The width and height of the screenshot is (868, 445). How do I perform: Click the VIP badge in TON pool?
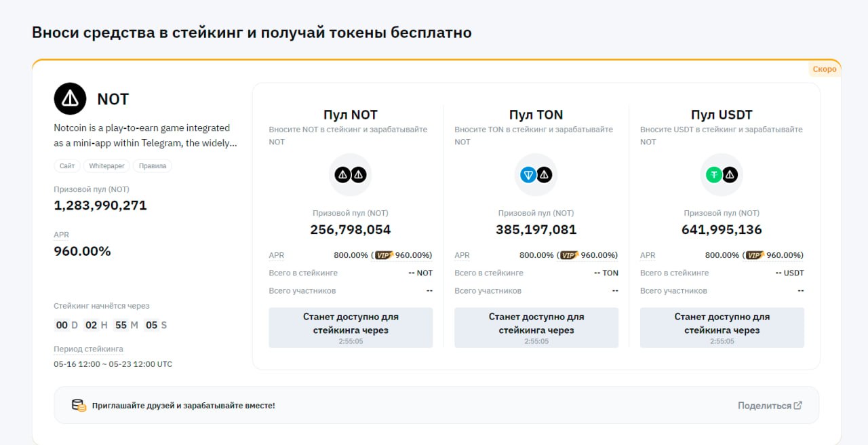pyautogui.click(x=570, y=255)
